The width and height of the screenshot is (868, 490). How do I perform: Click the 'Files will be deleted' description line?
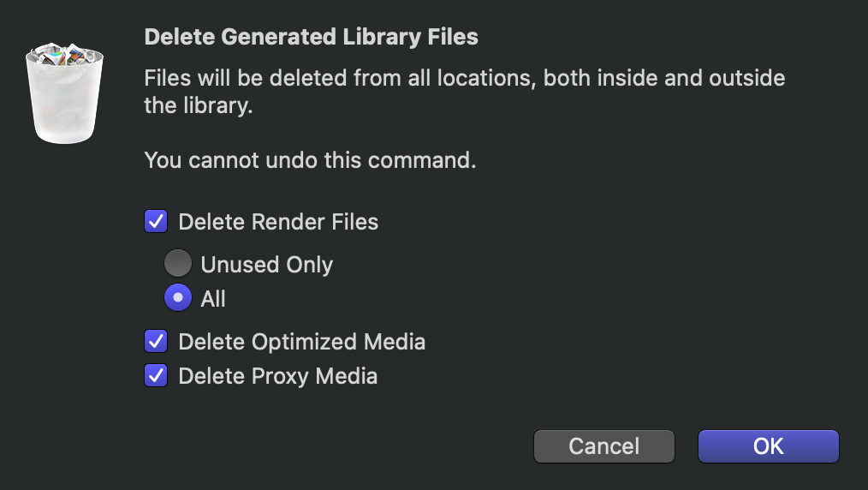[x=464, y=79]
